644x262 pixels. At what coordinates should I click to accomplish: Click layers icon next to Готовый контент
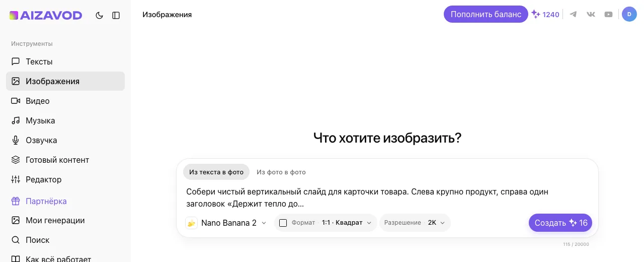point(16,160)
